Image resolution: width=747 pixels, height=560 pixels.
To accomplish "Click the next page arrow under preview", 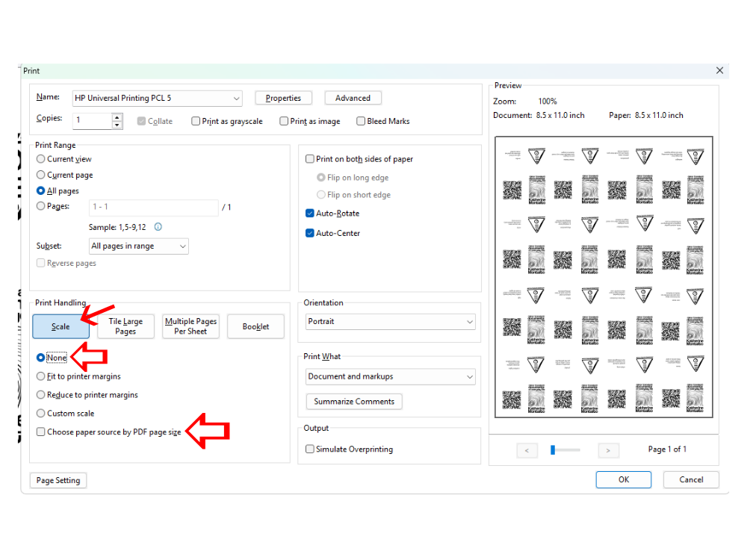I will click(x=608, y=450).
